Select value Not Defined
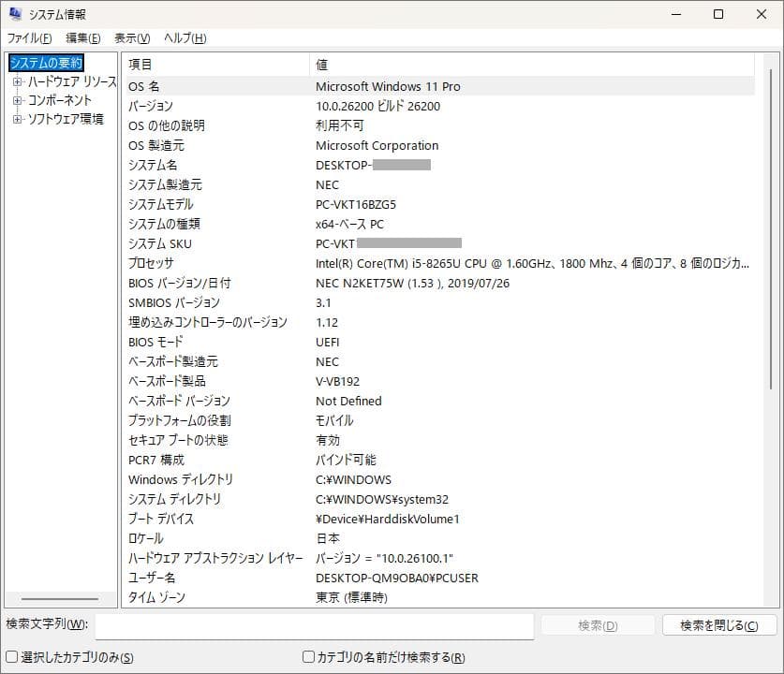The height and width of the screenshot is (674, 784). click(348, 402)
